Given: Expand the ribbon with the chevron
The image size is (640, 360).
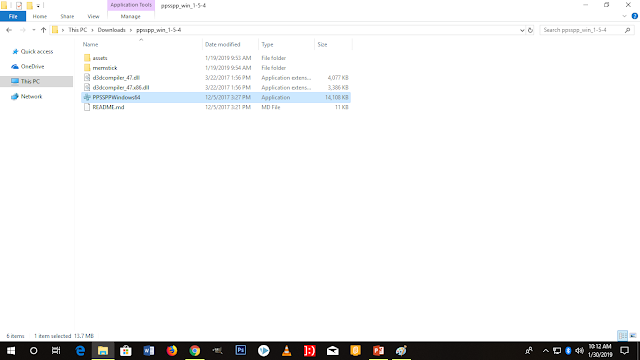Looking at the screenshot, I should click(x=624, y=16).
